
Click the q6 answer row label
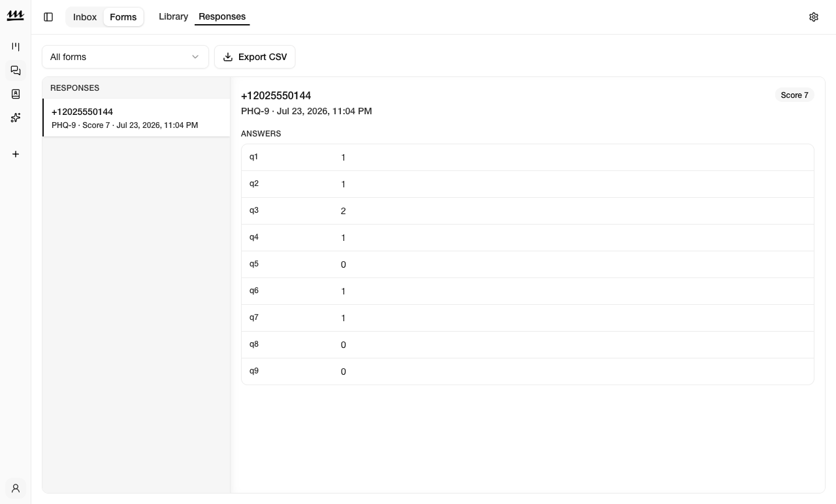254,291
